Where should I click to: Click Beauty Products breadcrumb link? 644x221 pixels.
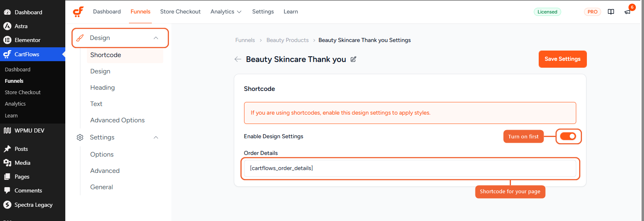pos(287,40)
